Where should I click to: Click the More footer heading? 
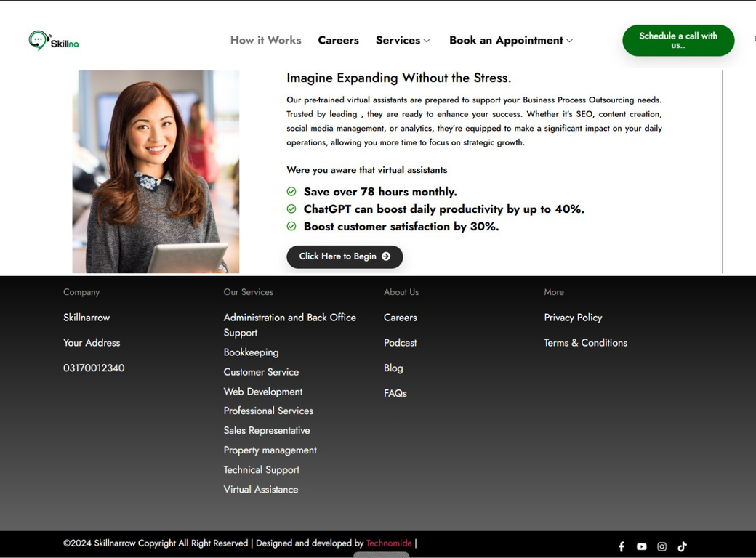tap(553, 292)
